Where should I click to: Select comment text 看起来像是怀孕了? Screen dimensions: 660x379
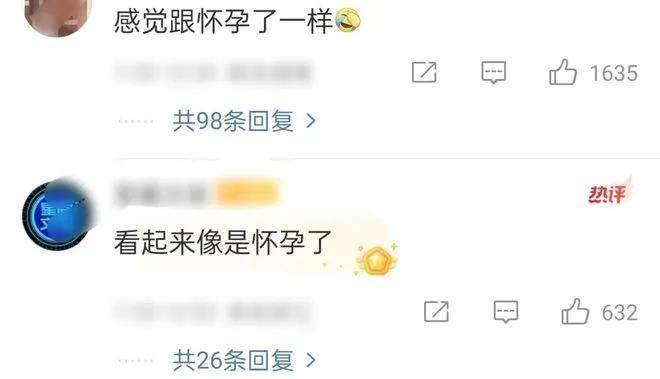(223, 242)
